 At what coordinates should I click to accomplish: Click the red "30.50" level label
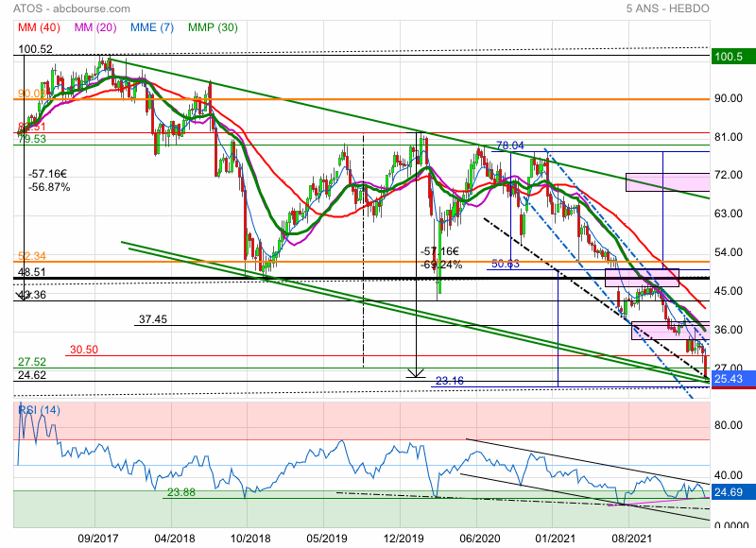tap(84, 350)
